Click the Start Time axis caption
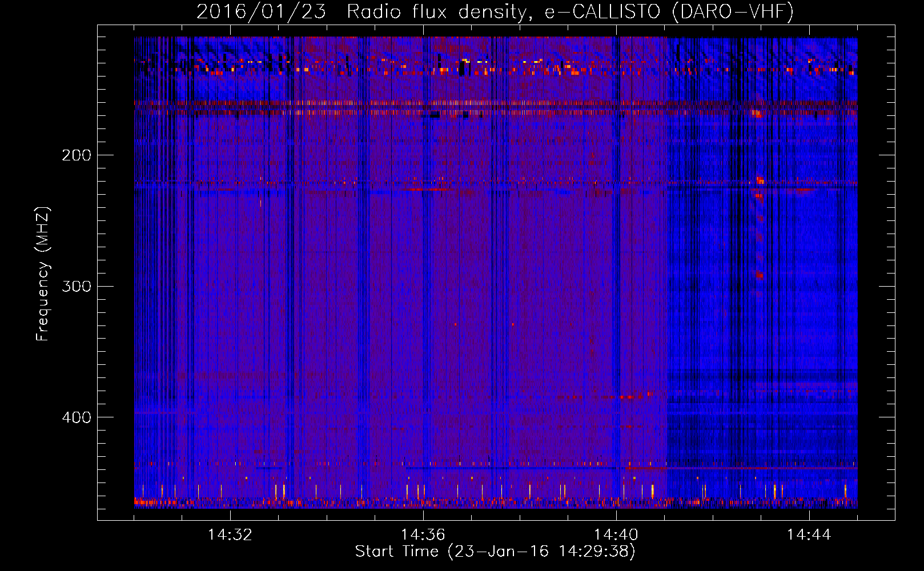924x571 pixels. point(495,552)
